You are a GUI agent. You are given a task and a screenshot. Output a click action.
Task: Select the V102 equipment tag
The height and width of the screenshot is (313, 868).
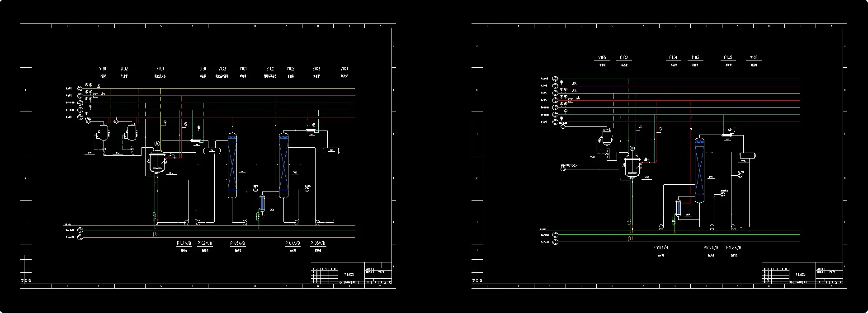click(x=124, y=69)
